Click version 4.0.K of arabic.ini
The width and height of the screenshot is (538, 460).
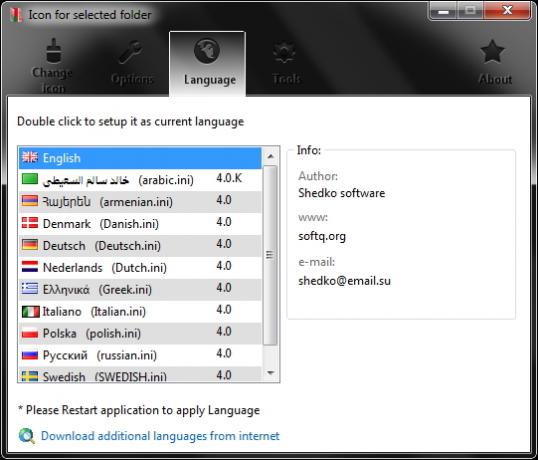pyautogui.click(x=229, y=178)
